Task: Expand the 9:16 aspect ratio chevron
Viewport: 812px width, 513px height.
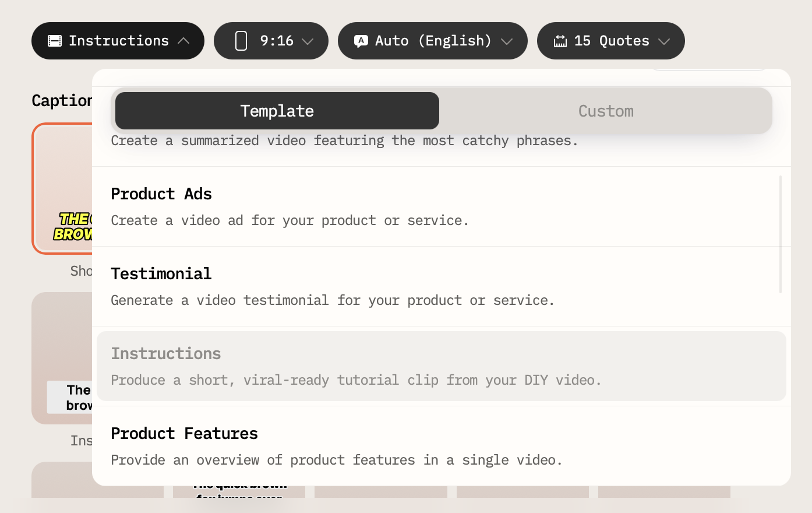Action: pyautogui.click(x=308, y=41)
